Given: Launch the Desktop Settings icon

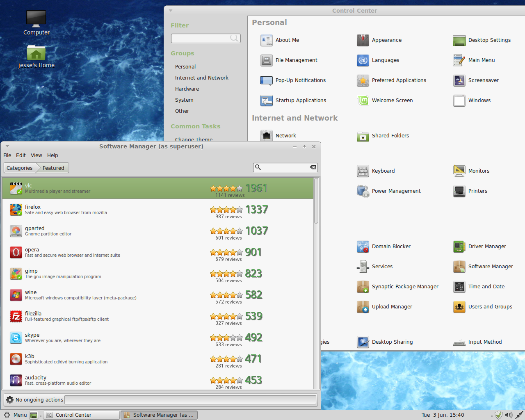Looking at the screenshot, I should pos(459,40).
